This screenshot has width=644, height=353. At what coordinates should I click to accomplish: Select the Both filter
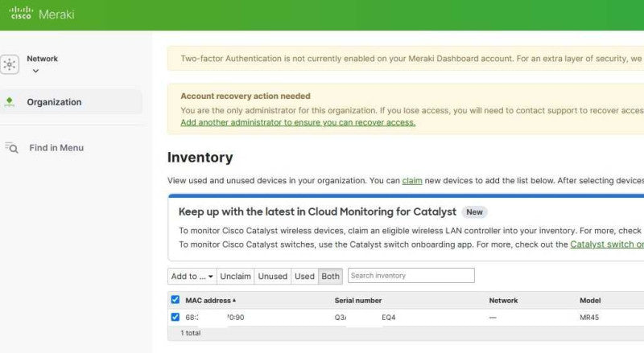click(x=330, y=277)
